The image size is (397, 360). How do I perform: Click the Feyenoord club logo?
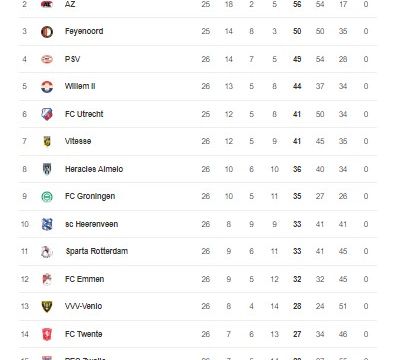47,32
